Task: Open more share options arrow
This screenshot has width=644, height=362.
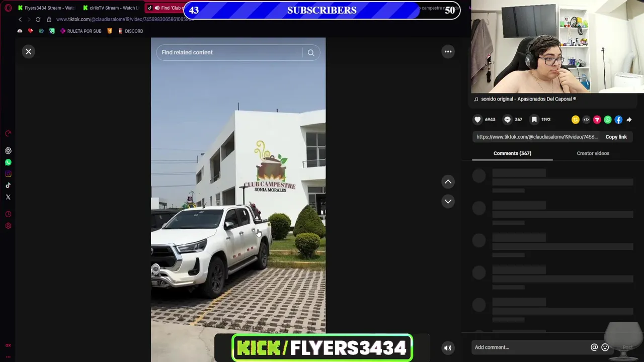Action: pos(629,120)
